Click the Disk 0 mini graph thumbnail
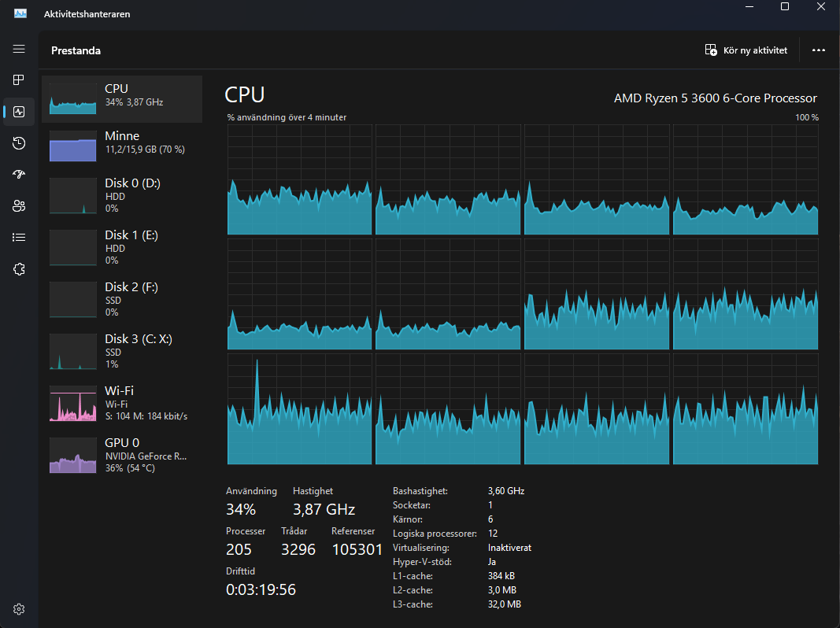The height and width of the screenshot is (628, 840). 73,196
